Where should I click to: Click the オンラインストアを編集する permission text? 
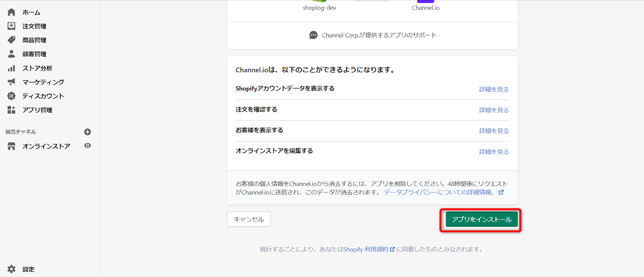(x=274, y=151)
